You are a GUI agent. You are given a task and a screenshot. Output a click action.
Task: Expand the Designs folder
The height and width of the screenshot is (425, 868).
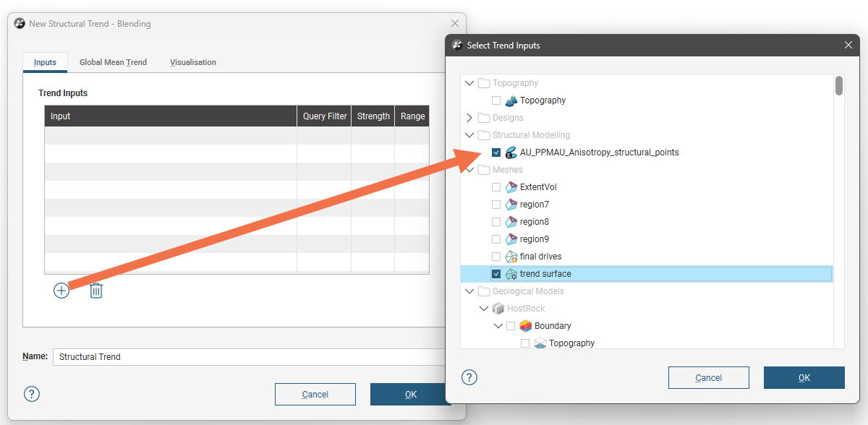(469, 118)
